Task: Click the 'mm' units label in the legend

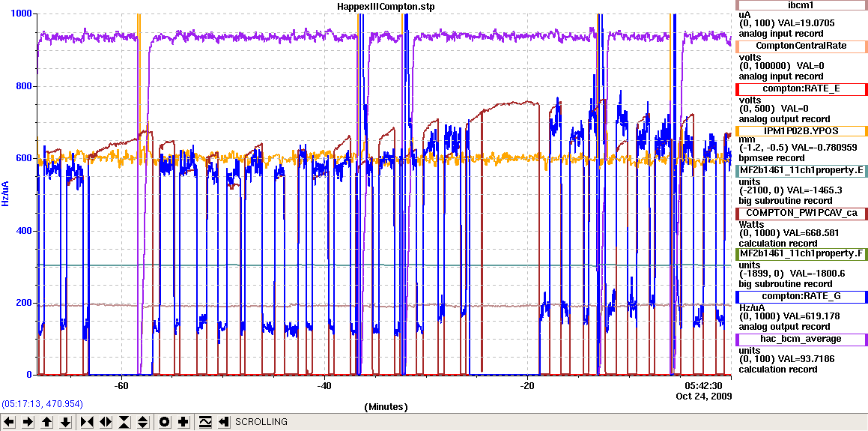Action: (x=746, y=140)
